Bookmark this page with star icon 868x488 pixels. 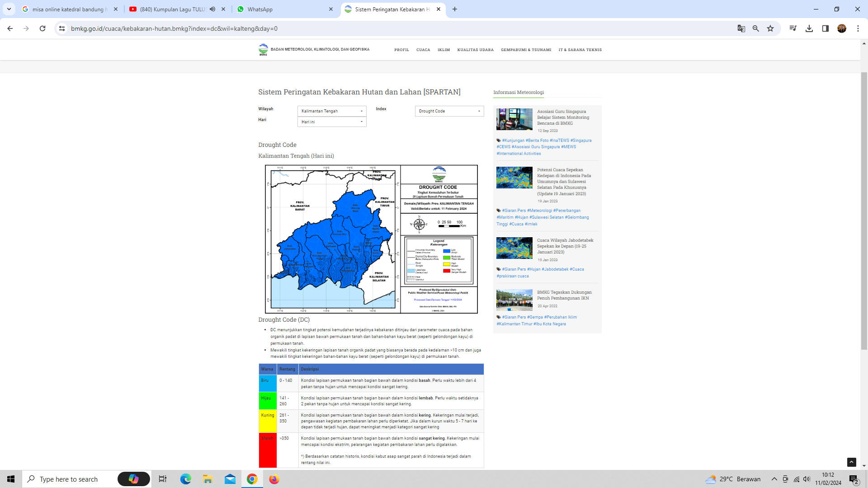pos(770,28)
